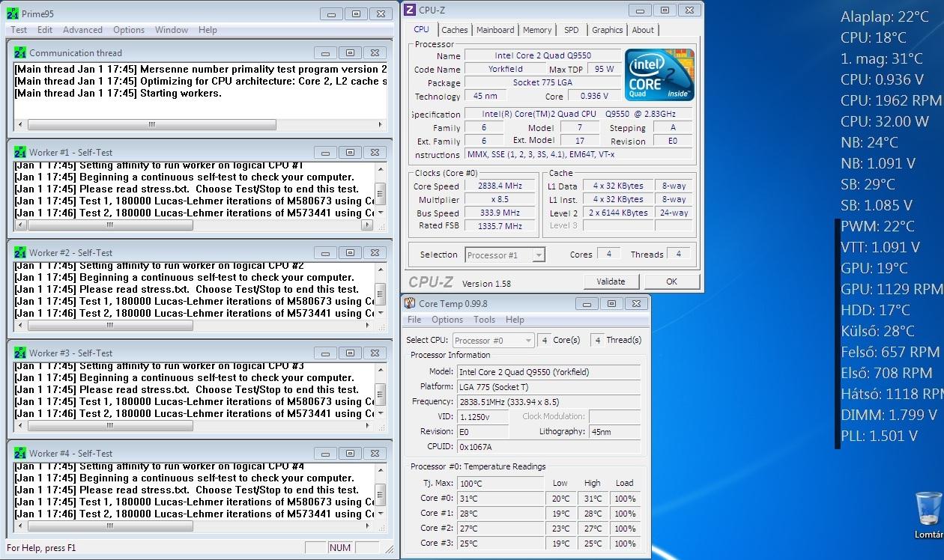
Task: Click the Worker #1 scroll down arrow
Action: pyautogui.click(x=381, y=213)
